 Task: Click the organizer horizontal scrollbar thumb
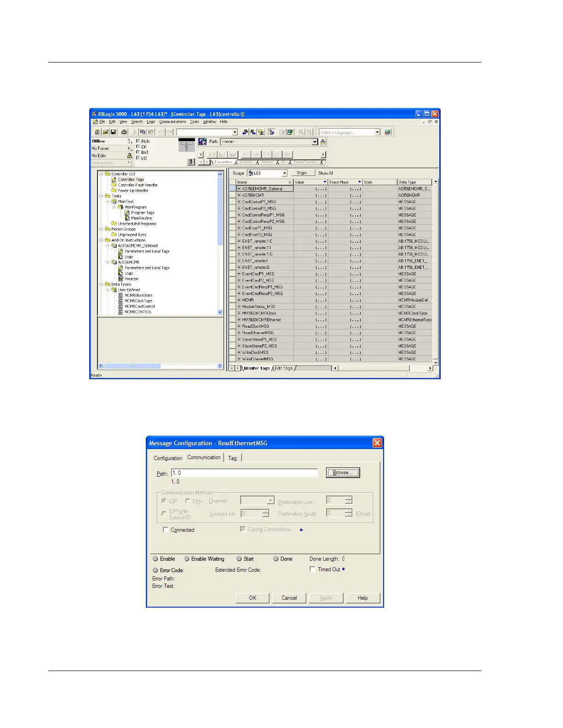pos(132,366)
